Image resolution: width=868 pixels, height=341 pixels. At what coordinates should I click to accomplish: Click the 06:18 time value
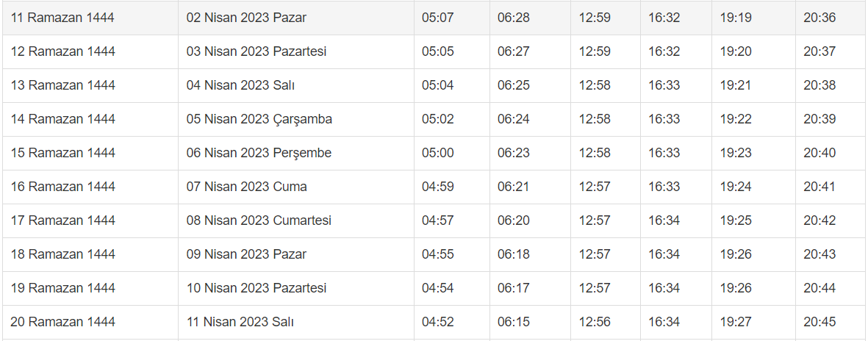pos(513,254)
